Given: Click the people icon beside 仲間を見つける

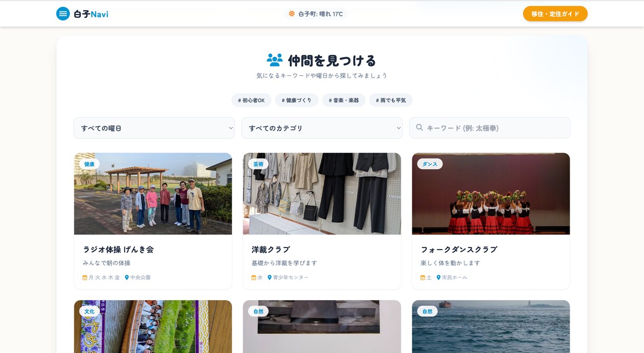Looking at the screenshot, I should pyautogui.click(x=274, y=60).
